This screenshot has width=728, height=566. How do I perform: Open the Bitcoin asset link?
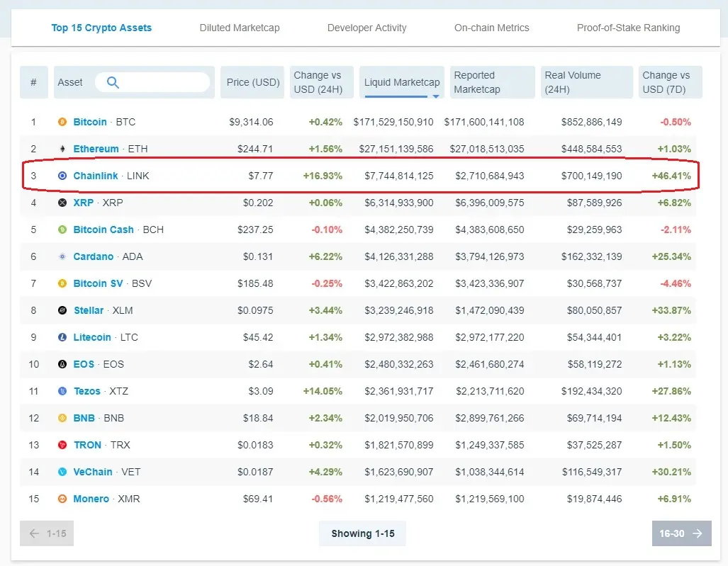90,122
